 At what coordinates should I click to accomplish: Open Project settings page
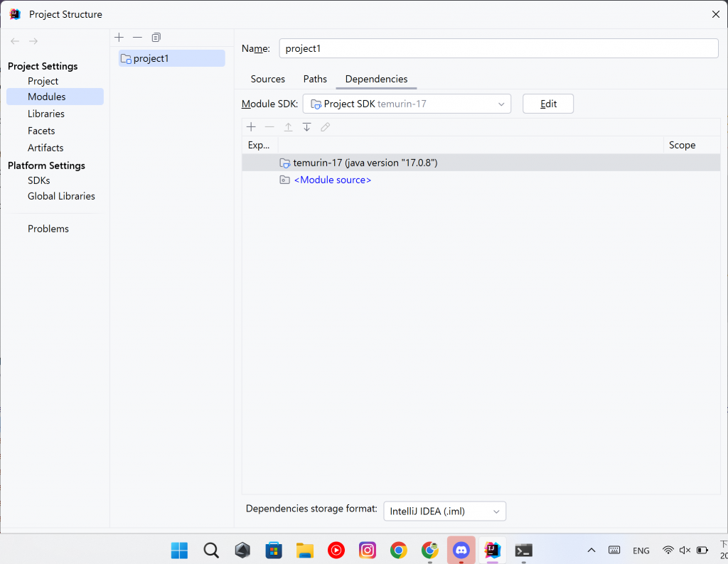43,81
